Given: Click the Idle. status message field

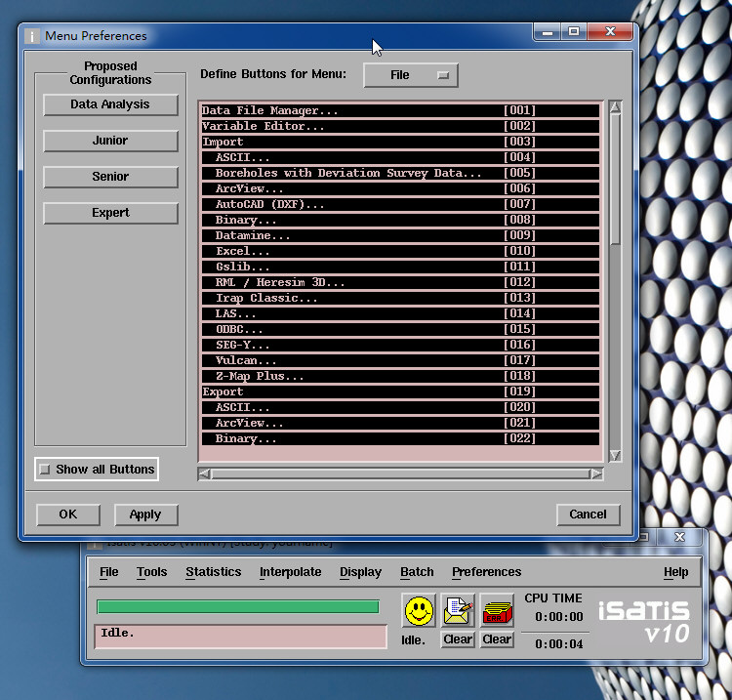Looking at the screenshot, I should coord(240,637).
